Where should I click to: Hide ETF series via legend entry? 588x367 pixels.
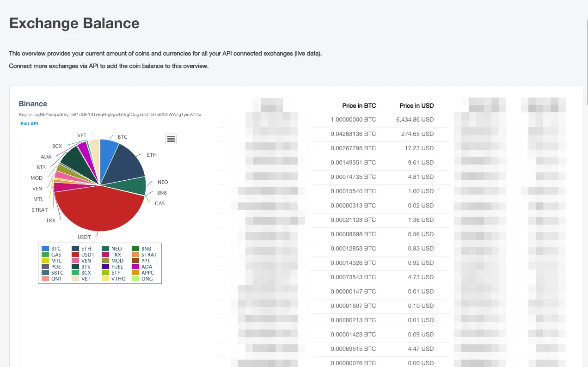pyautogui.click(x=111, y=273)
